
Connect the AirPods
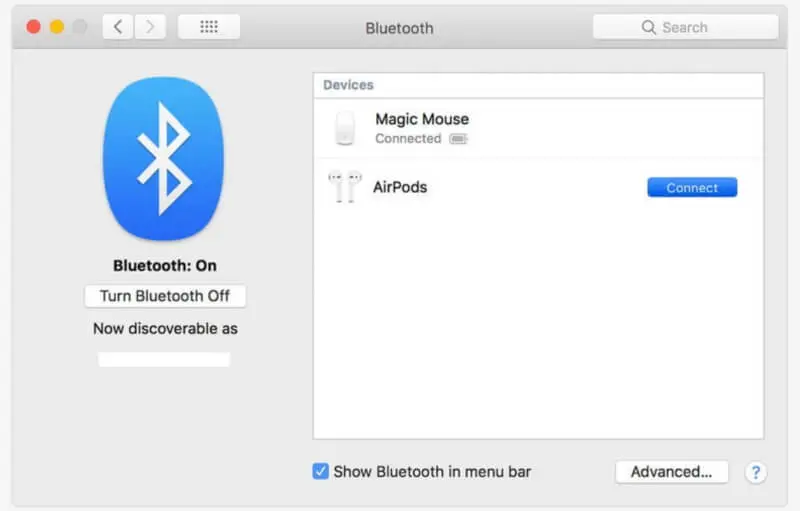tap(692, 187)
